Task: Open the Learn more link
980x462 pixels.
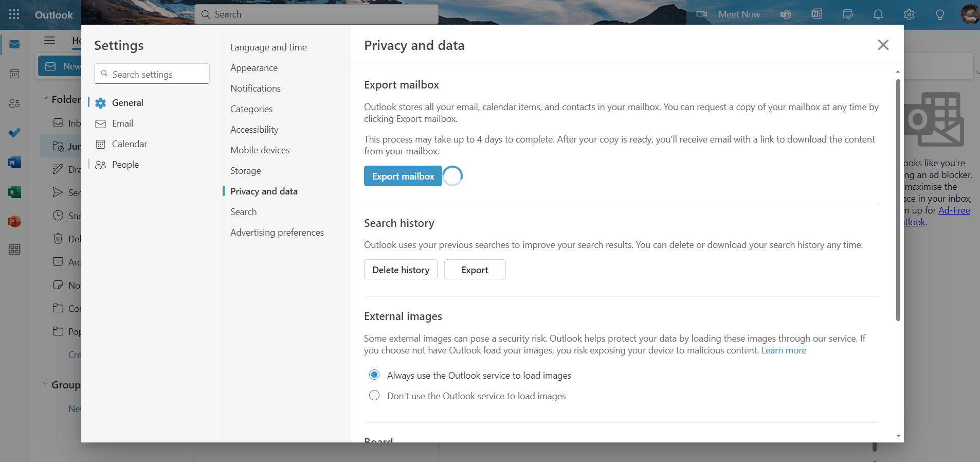Action: click(x=784, y=350)
